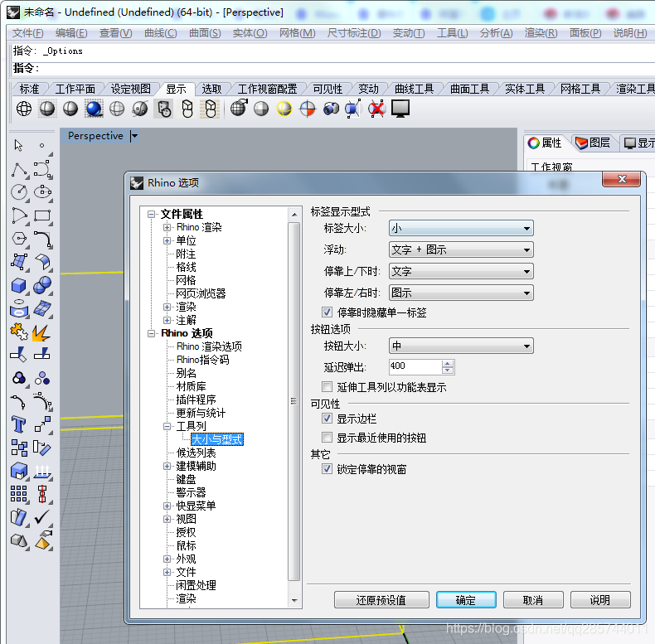Screen dimensions: 655x644
Task: Click the red crosshair target icon
Action: pos(308,109)
